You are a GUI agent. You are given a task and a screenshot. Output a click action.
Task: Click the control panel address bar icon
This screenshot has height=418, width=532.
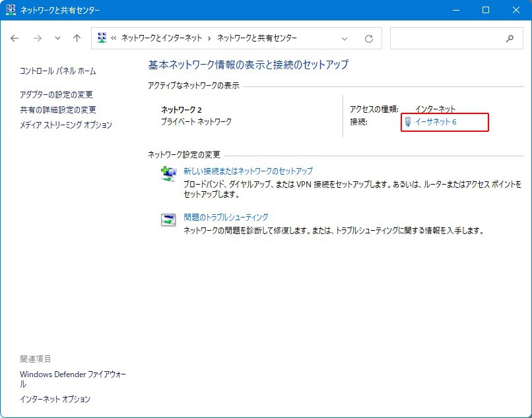coord(102,38)
